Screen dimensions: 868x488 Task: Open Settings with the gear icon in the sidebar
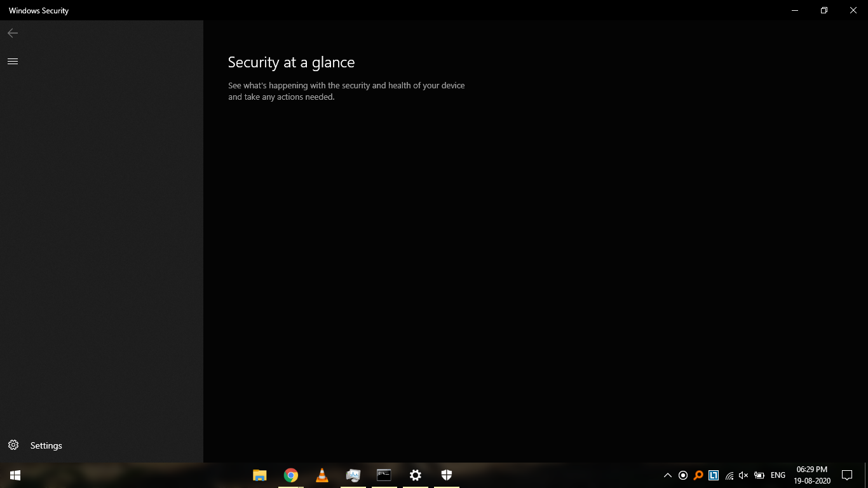point(13,445)
